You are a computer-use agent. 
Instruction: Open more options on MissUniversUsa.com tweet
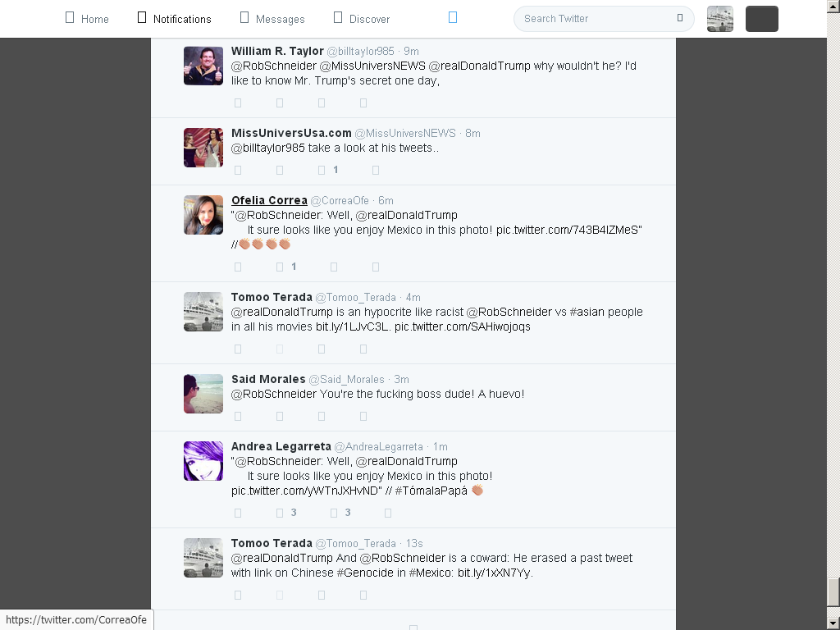(x=376, y=171)
